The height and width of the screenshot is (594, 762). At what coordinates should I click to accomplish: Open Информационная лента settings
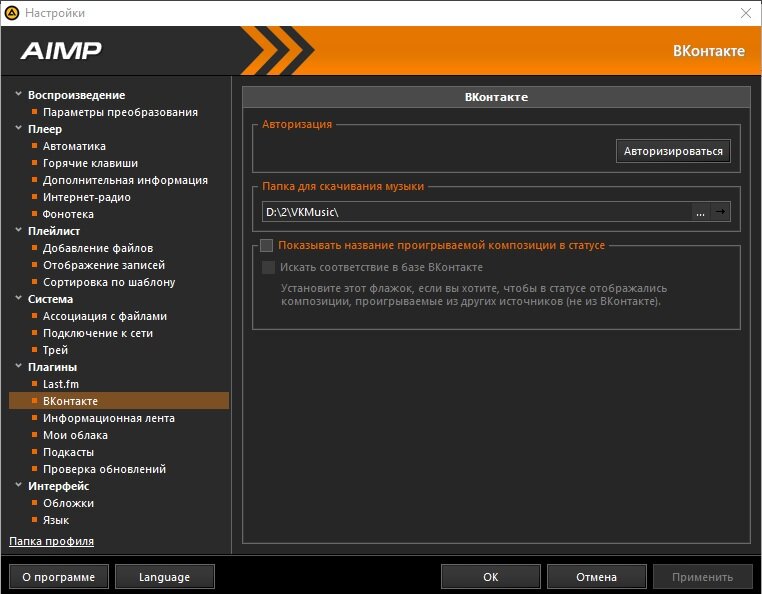click(108, 419)
